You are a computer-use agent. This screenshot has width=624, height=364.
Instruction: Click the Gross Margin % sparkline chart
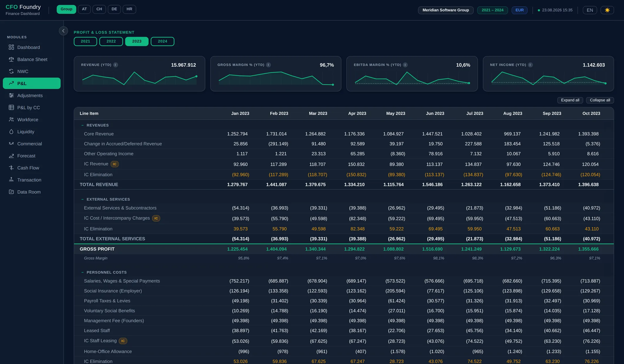276,78
